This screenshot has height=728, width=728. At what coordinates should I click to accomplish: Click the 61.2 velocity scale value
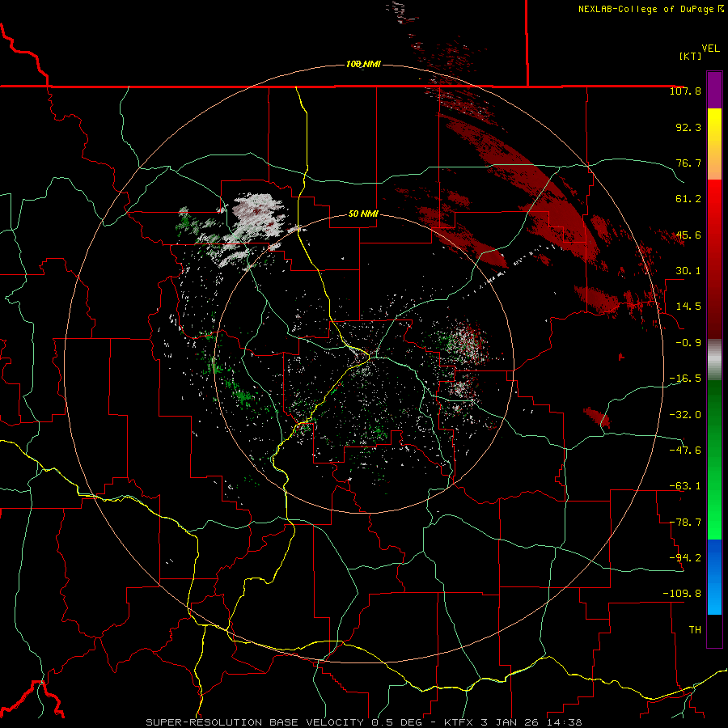[688, 199]
